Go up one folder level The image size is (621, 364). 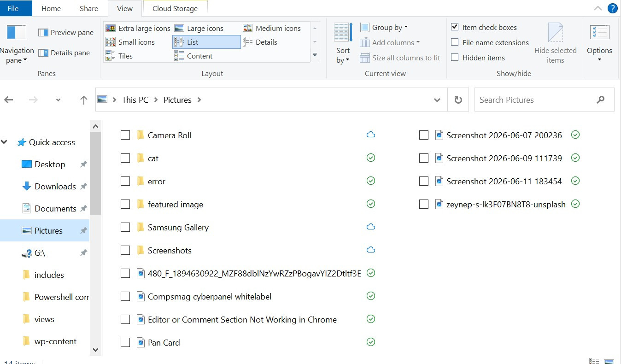pos(83,100)
